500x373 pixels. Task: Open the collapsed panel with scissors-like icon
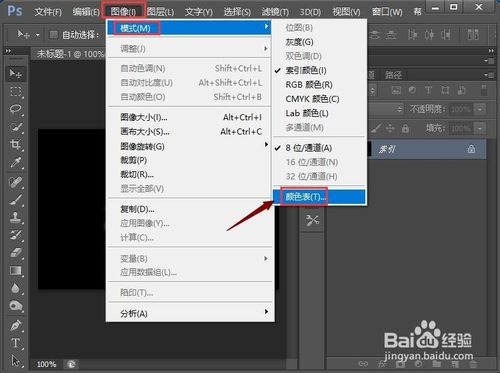point(312,220)
